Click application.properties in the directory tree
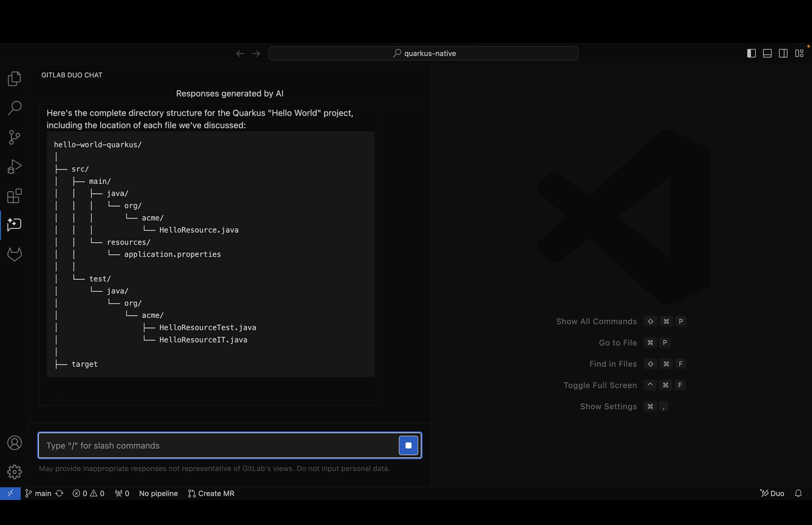 (172, 254)
